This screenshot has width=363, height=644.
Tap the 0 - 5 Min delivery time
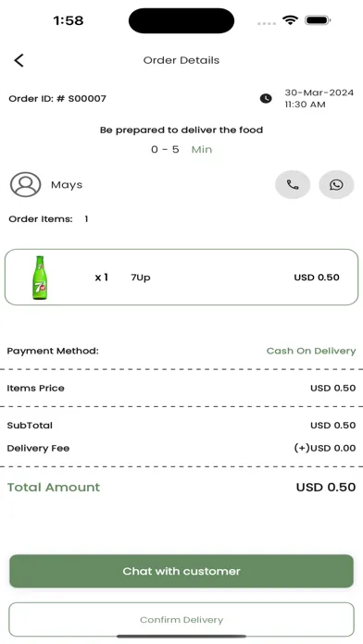tap(181, 150)
